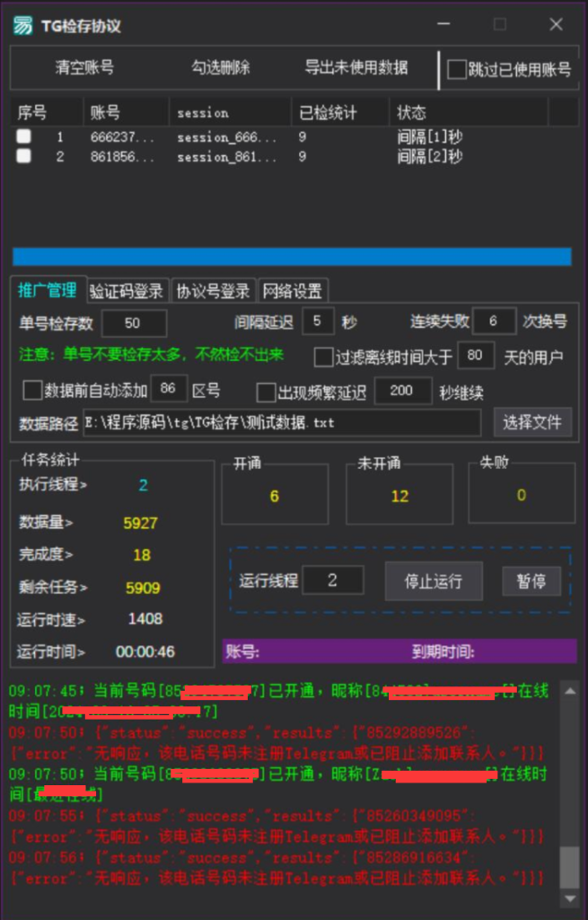
Task: Switch to the 验证码登录 tab
Action: point(126,291)
